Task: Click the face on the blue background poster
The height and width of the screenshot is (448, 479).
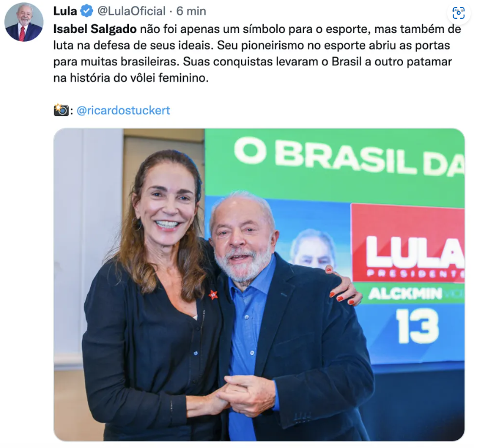Action: (313, 248)
